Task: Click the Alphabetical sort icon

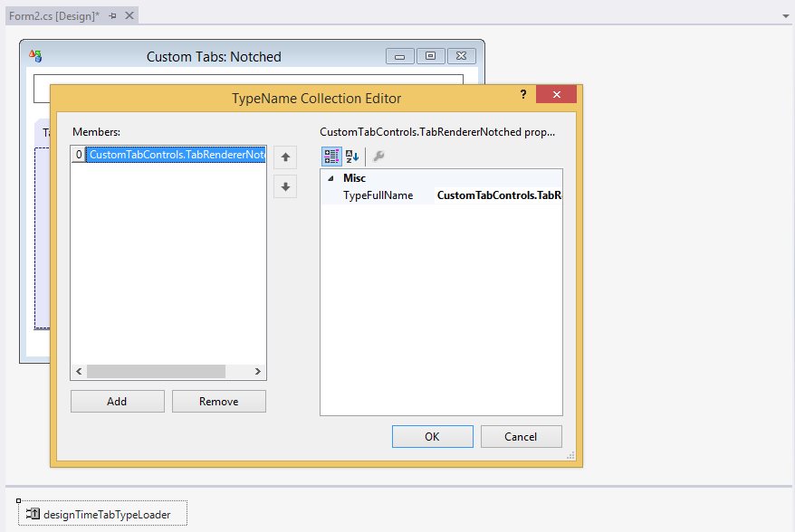Action: coord(352,156)
